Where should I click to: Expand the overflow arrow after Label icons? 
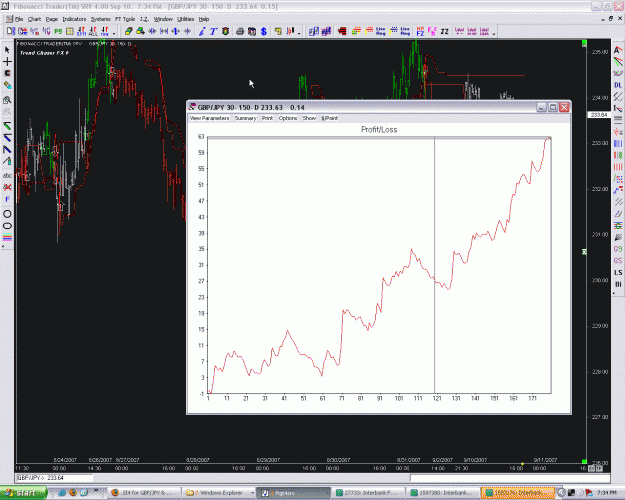pos(494,33)
